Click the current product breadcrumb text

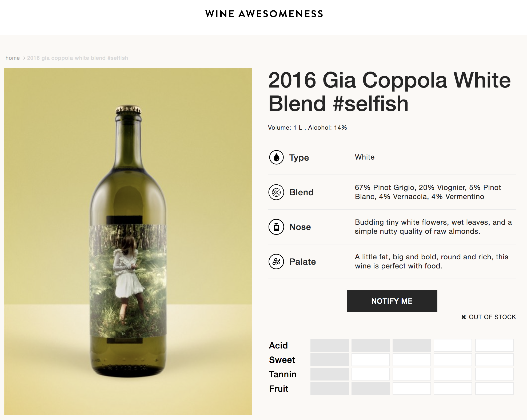(77, 58)
